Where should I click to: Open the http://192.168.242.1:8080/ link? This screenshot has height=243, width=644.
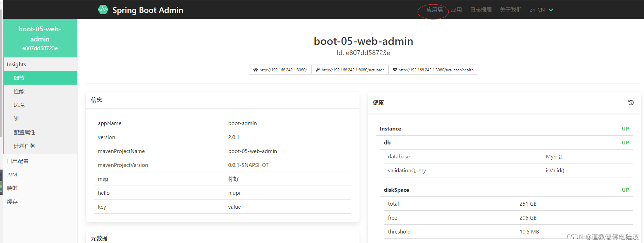(280, 70)
